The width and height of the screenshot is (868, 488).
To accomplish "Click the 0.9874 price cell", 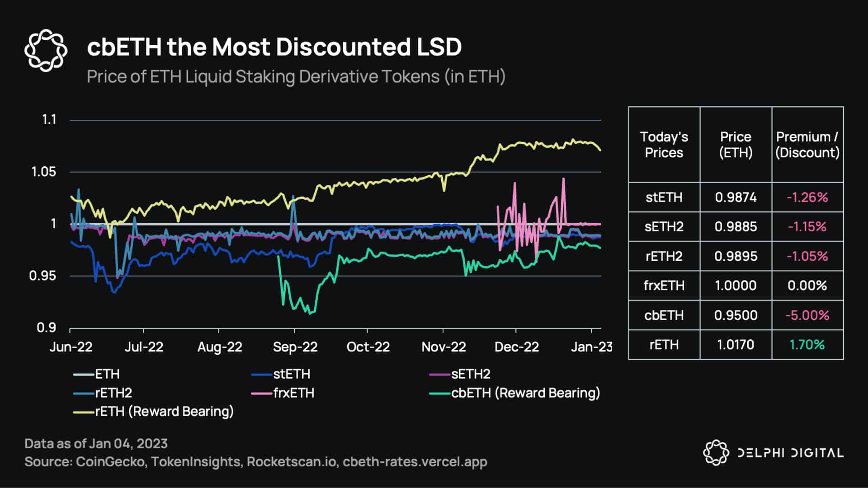I will pos(736,197).
